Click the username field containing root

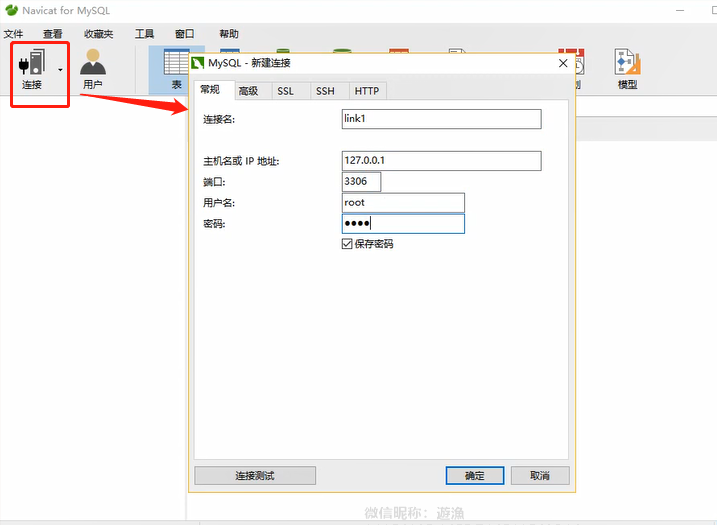point(403,203)
